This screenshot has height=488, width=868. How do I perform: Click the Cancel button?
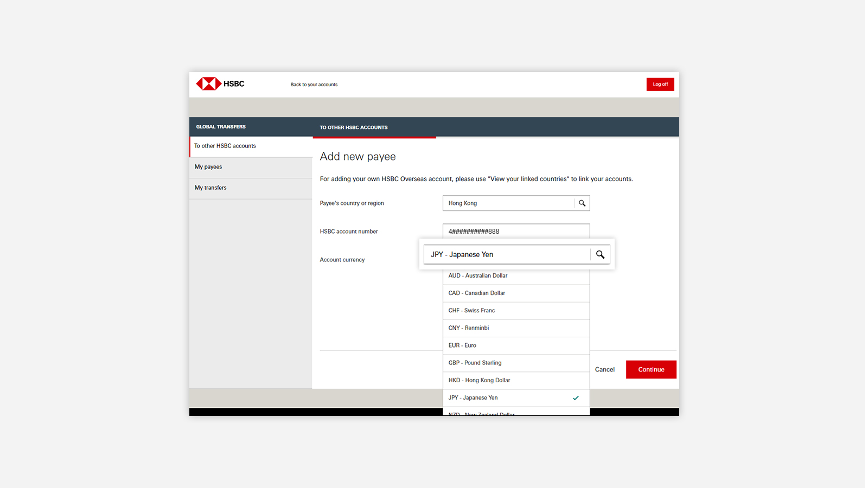[x=604, y=370]
